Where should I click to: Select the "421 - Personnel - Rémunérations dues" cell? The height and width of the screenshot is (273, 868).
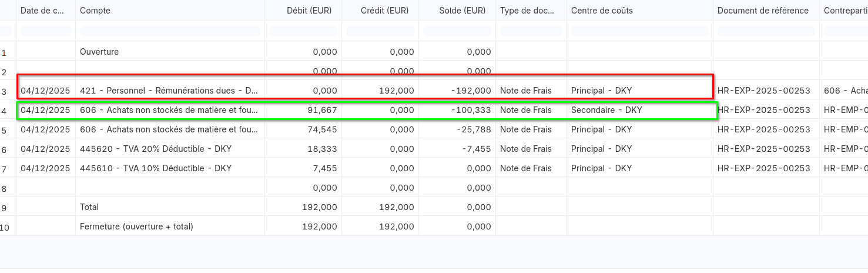click(169, 91)
